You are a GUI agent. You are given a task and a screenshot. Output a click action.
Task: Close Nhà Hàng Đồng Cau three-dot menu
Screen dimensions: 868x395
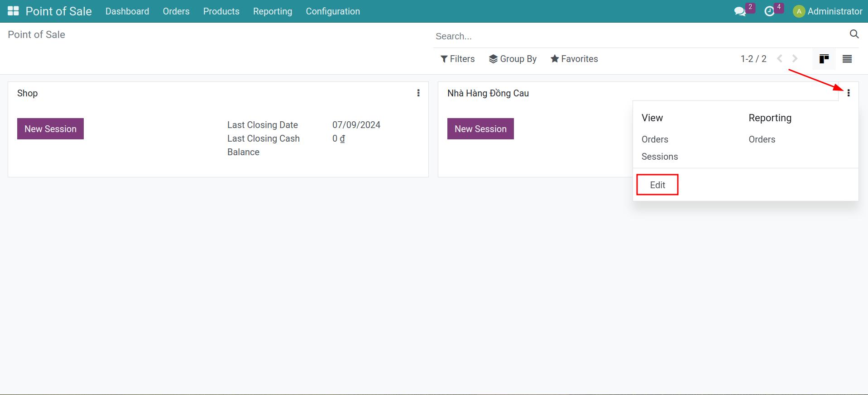coord(848,93)
